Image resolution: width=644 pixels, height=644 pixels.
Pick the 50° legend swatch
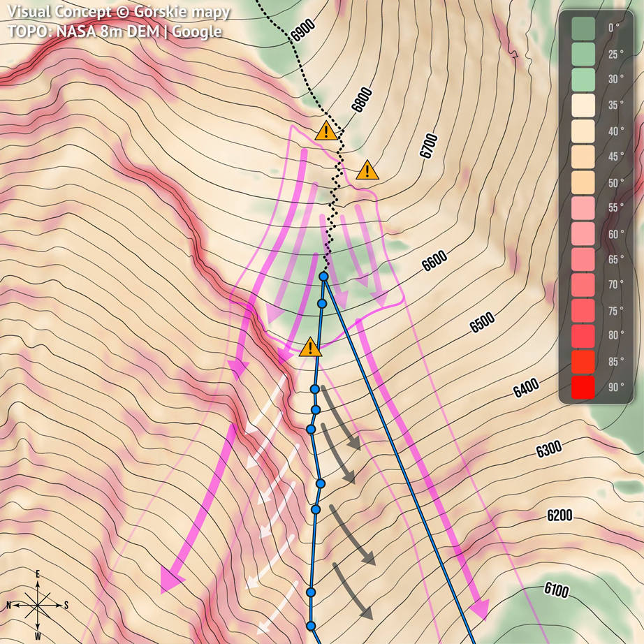[x=583, y=182]
